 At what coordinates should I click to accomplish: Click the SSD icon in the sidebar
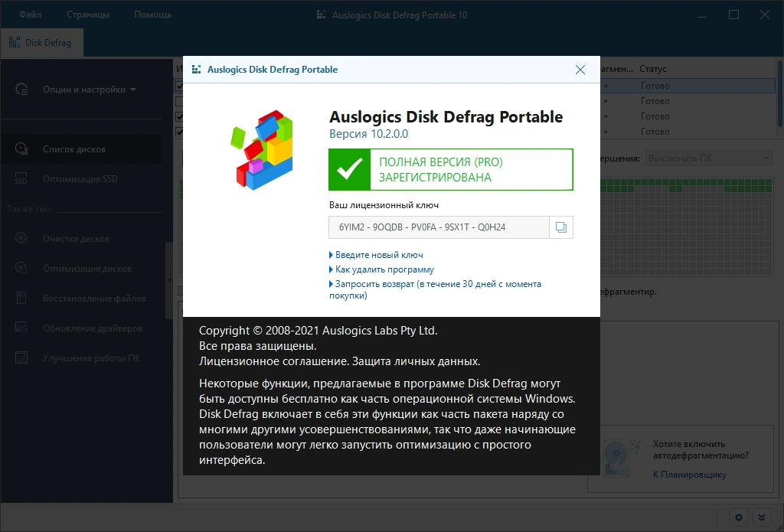(21, 179)
